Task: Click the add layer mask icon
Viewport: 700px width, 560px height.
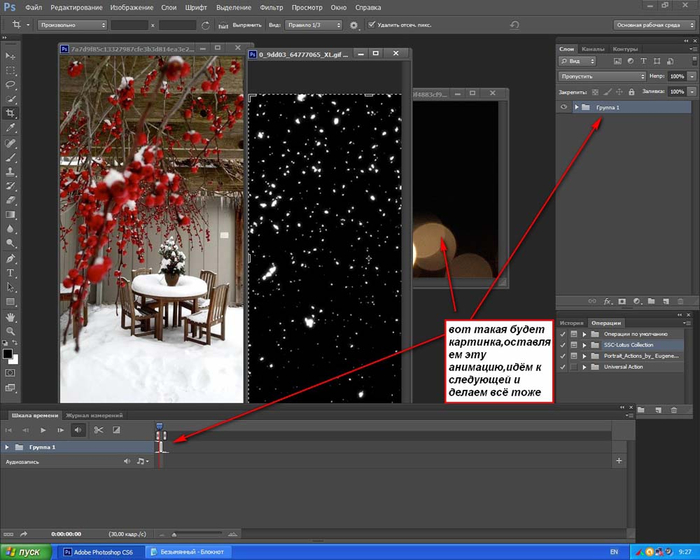Action: 622,301
